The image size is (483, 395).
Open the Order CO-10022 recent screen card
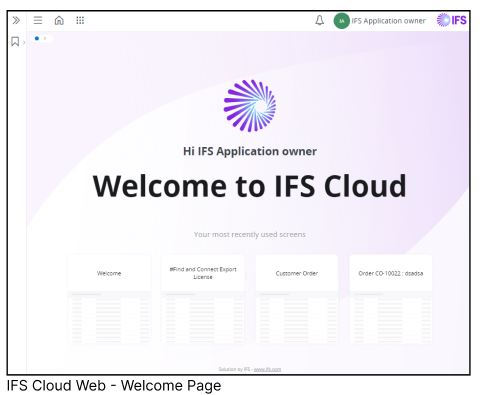(x=391, y=299)
